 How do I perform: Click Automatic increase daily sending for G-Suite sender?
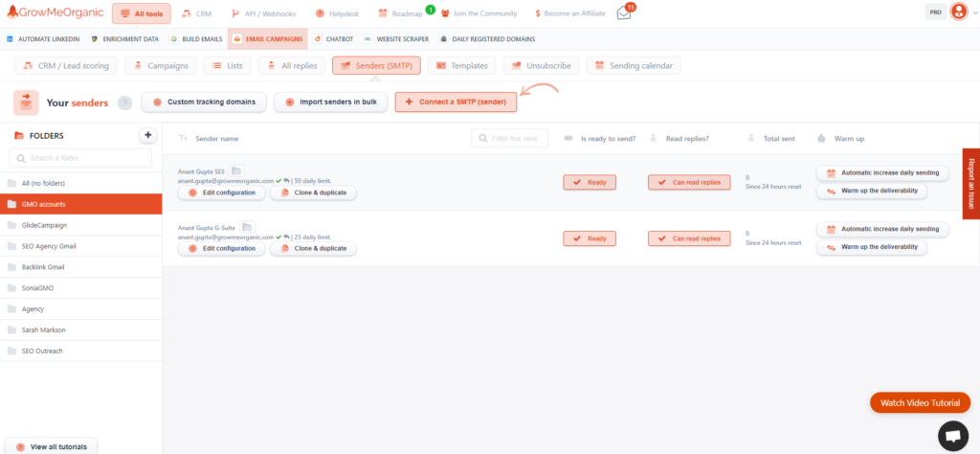(x=882, y=230)
